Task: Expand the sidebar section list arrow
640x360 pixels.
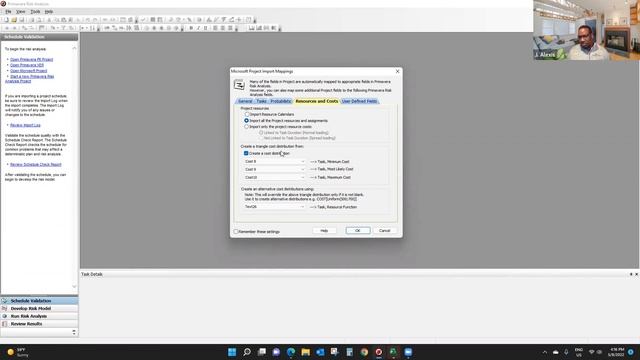Action: coord(74,332)
